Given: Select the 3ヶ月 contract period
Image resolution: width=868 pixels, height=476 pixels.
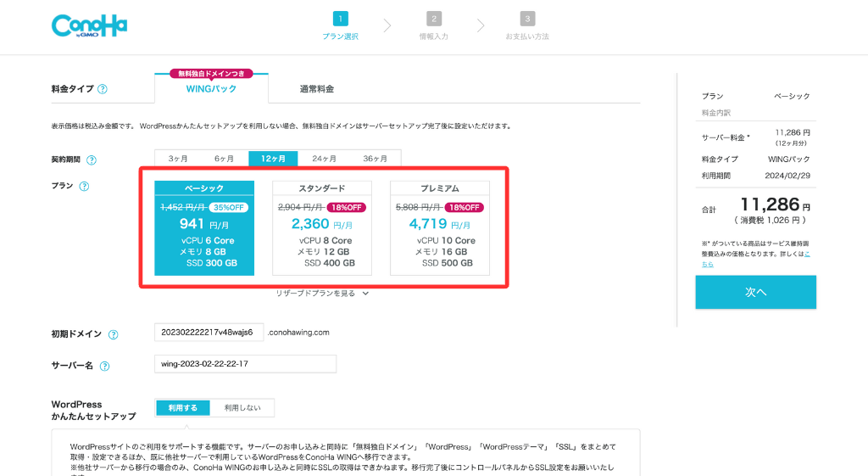Looking at the screenshot, I should 178,159.
